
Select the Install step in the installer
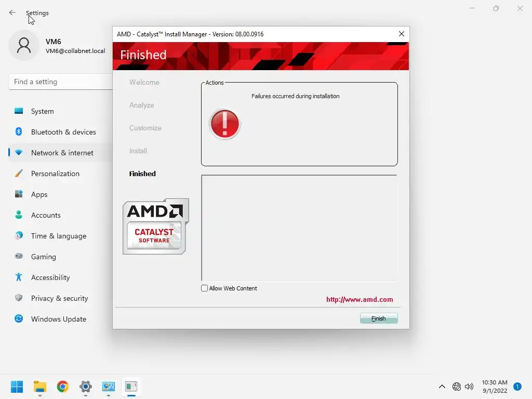coord(138,151)
